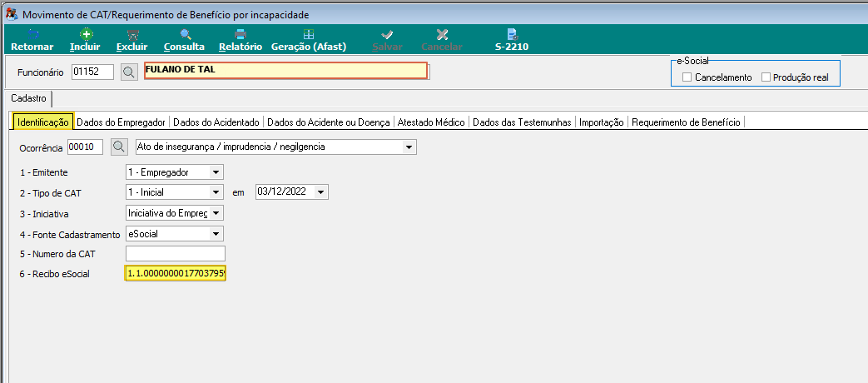Click the disabled Salvar checkmark icon
Screen dimensions: 868x383
388,34
